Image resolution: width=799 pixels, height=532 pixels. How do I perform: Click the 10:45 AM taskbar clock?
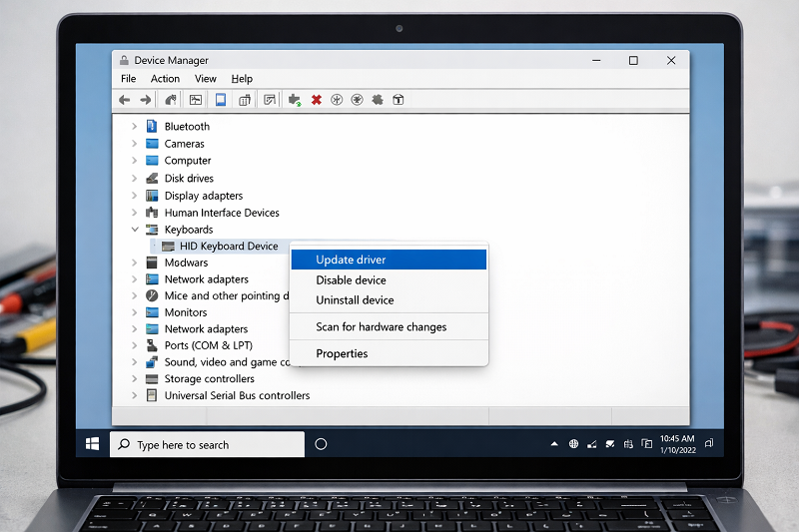[x=677, y=444]
